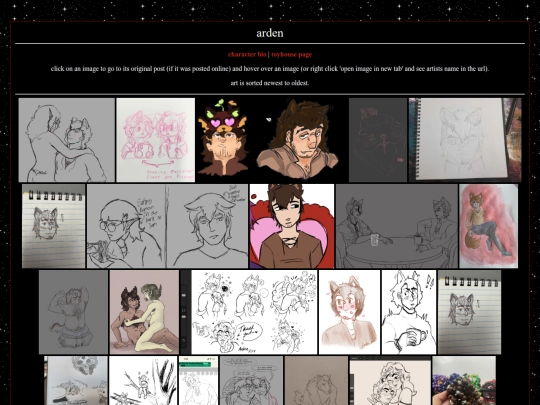Open the blushing brown-toned portrait
Image resolution: width=540 pixels, height=405 pixels.
[349, 312]
